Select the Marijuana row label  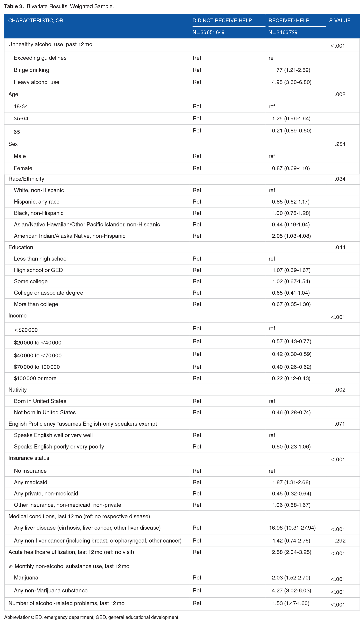point(26,578)
